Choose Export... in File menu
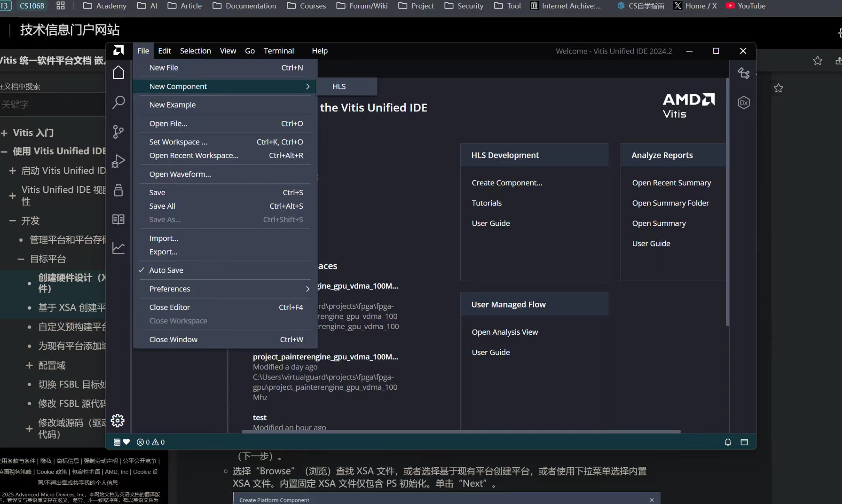The image size is (842, 504). coord(225,252)
